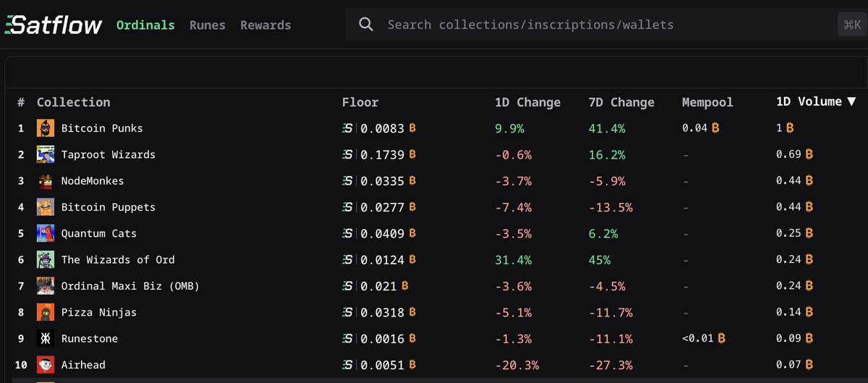Viewport: 868px width, 383px height.
Task: Click the Bitcoin Punks collection avatar
Action: tap(46, 128)
